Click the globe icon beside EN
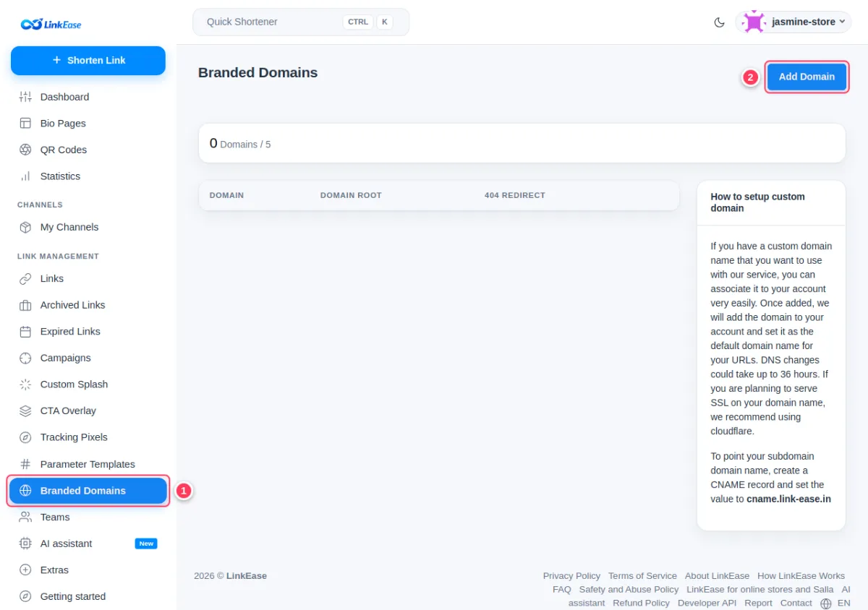Screen dimensions: 868x610 point(826,603)
